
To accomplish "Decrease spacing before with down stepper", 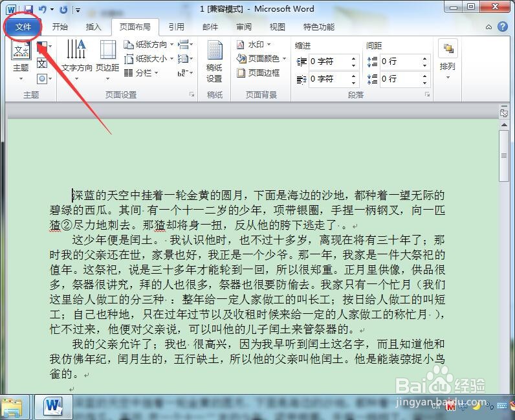I will (424, 65).
